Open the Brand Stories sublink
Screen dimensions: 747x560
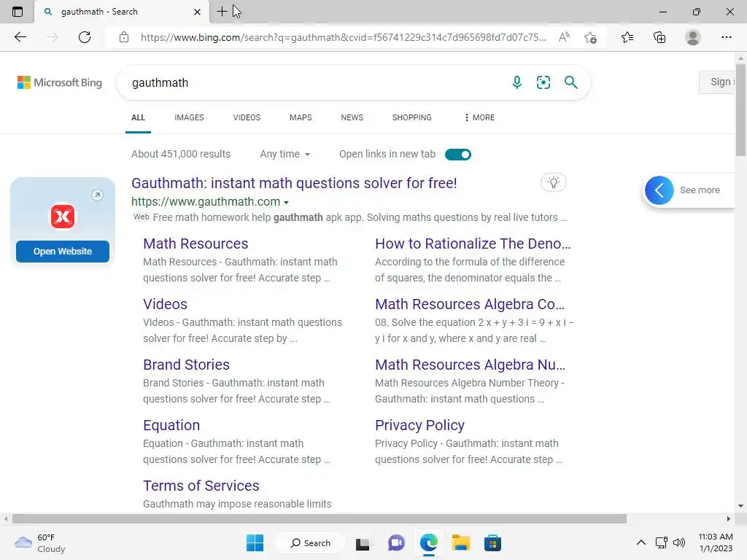(x=186, y=365)
